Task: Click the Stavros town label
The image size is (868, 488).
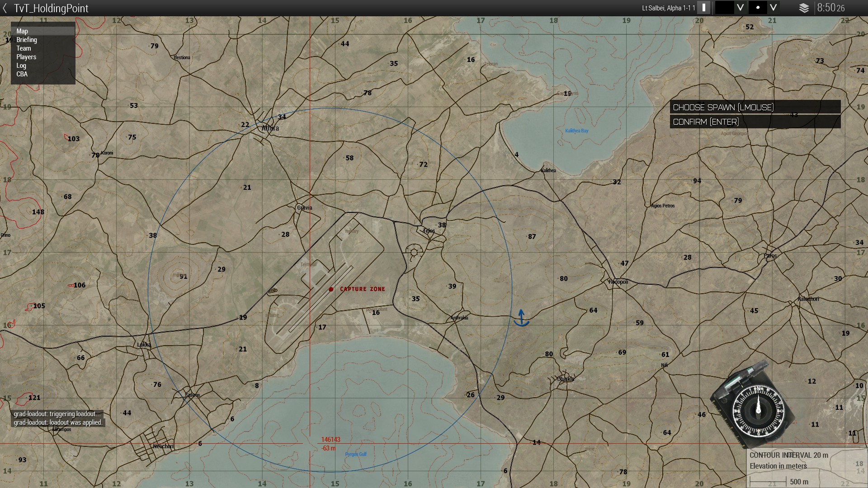Action: pos(193,395)
